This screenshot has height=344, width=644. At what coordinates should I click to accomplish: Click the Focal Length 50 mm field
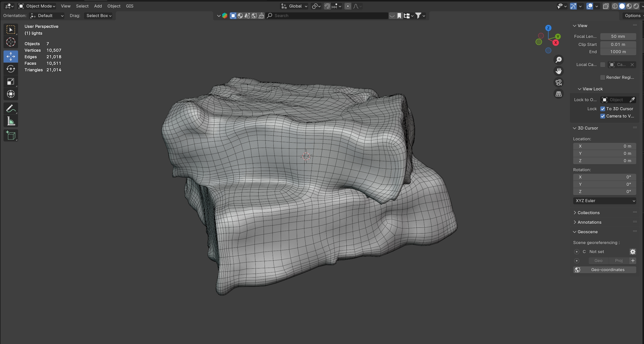coord(618,36)
